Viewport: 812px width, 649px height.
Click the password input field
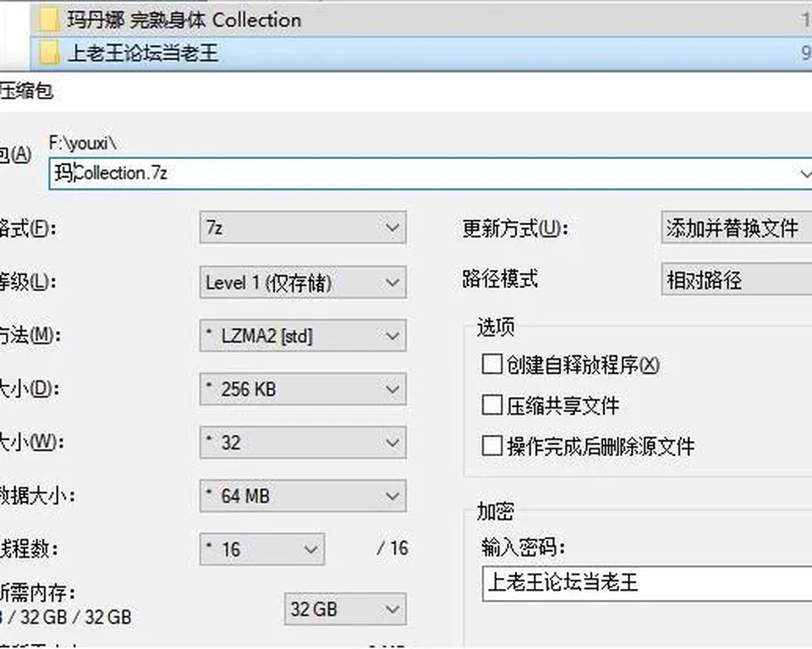(x=647, y=583)
